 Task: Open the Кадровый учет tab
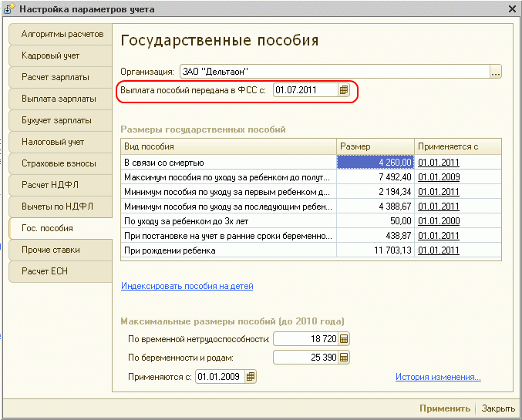51,56
